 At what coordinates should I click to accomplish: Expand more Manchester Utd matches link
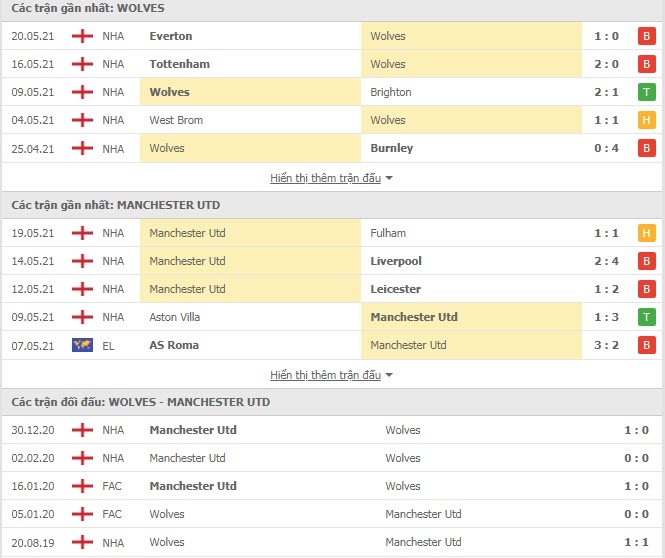click(325, 375)
